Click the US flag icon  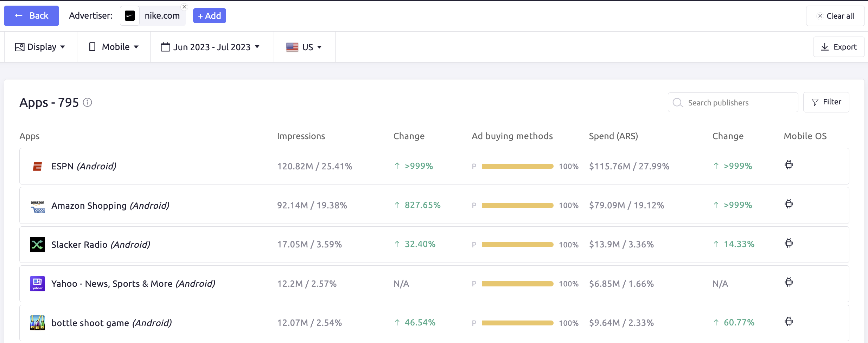coord(292,47)
